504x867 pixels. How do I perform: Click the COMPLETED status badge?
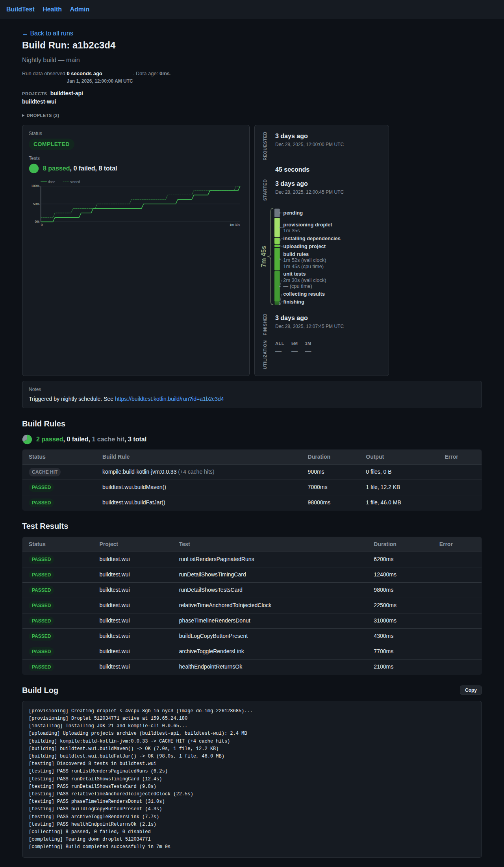pos(52,144)
